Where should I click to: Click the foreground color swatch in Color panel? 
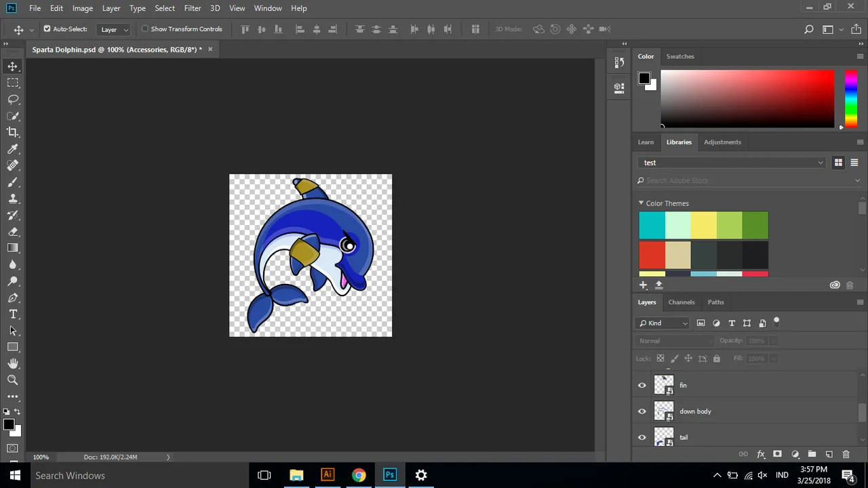(644, 79)
